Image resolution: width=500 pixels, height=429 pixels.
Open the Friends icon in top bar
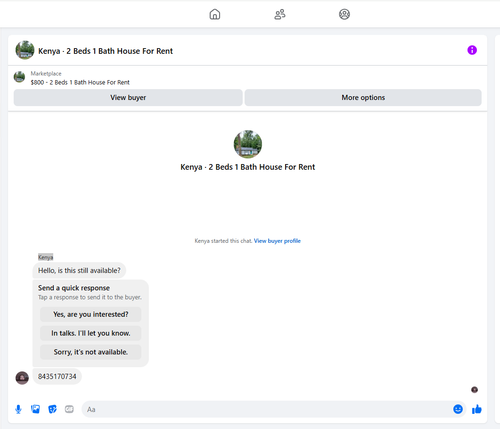point(280,14)
